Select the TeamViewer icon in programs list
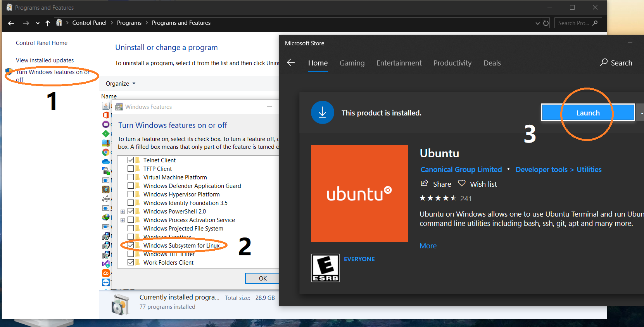Image resolution: width=644 pixels, height=327 pixels. (106, 282)
